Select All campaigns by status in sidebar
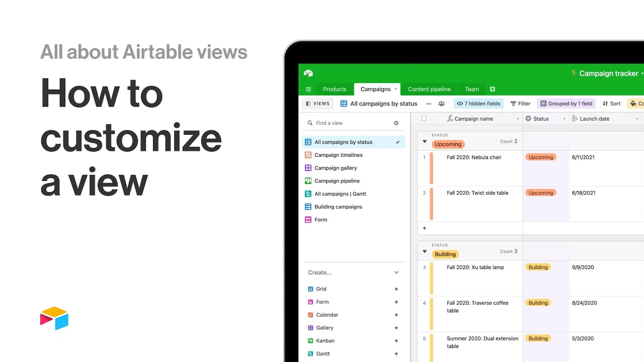 point(353,142)
